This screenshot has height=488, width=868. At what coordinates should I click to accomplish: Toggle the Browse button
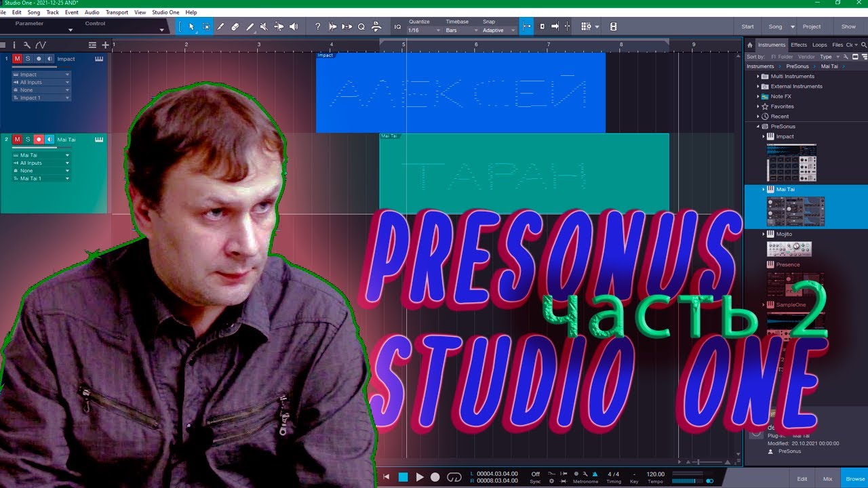855,479
